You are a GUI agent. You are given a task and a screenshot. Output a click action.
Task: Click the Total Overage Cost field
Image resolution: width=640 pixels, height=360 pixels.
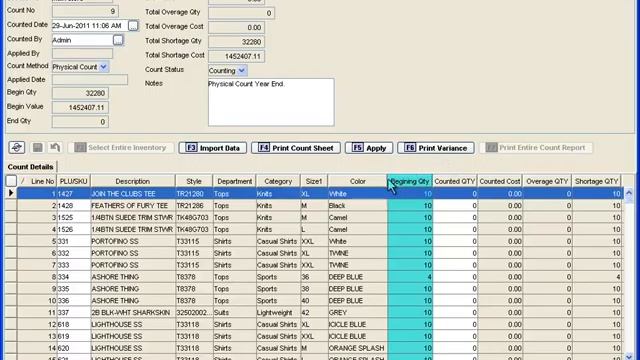point(236,27)
